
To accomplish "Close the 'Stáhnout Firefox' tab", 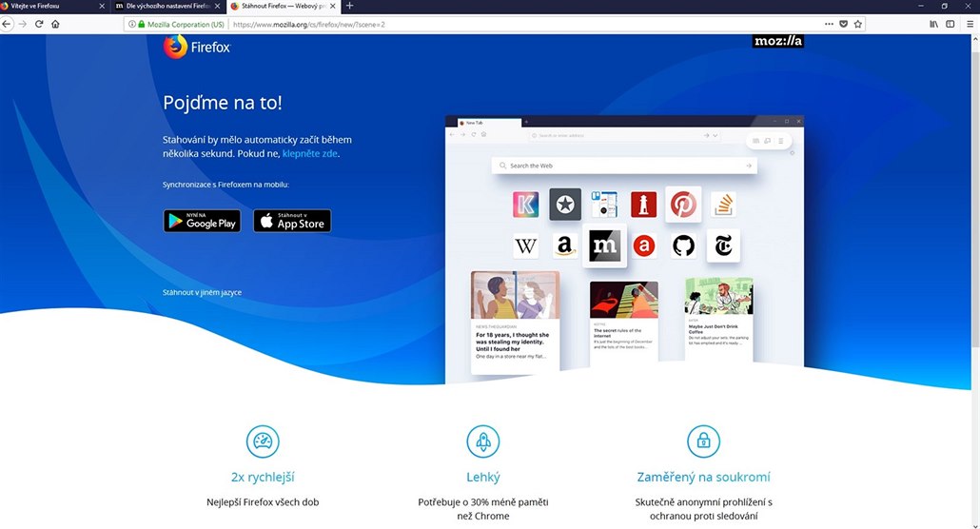I will [x=332, y=6].
